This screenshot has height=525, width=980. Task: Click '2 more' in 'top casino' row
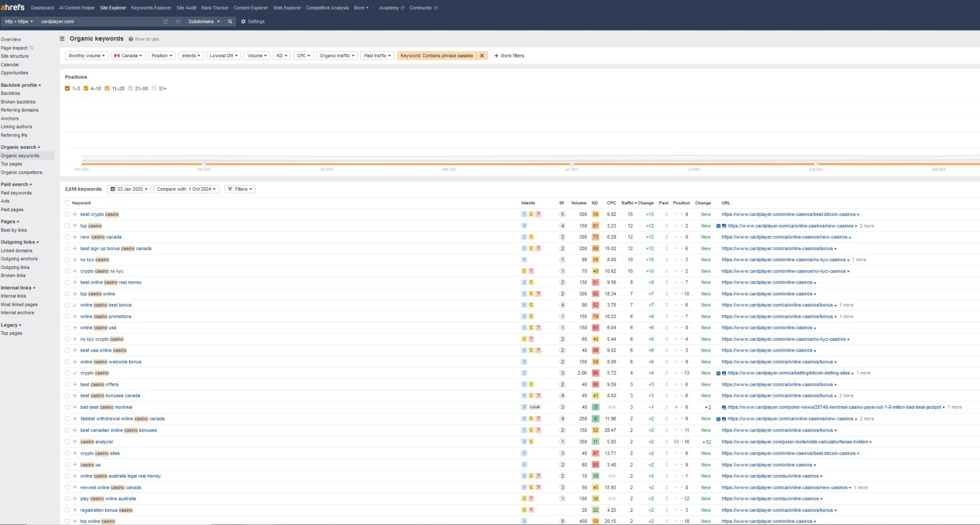pyautogui.click(x=867, y=226)
